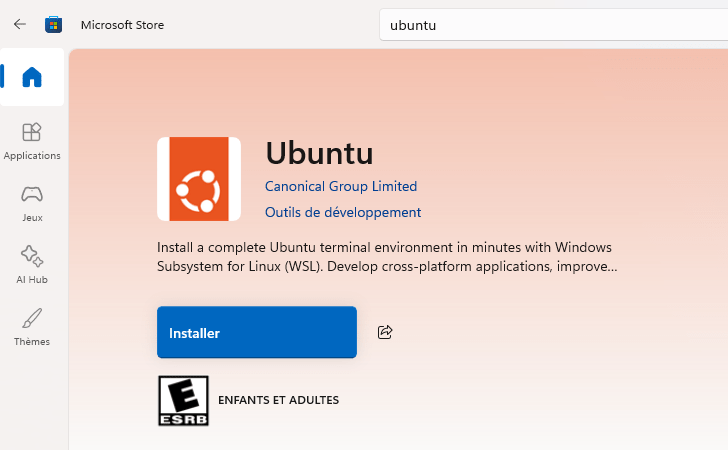
Task: Go back with the arrow button
Action: coord(20,24)
